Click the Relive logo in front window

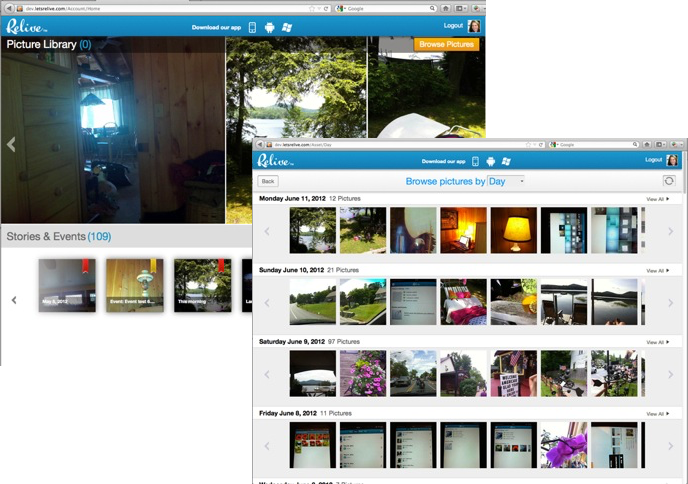tap(275, 161)
